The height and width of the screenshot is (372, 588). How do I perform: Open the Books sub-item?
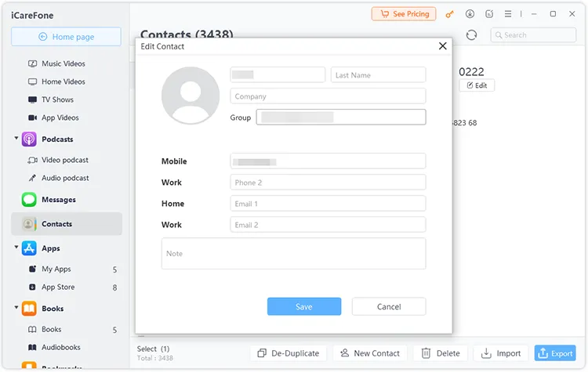(x=52, y=329)
